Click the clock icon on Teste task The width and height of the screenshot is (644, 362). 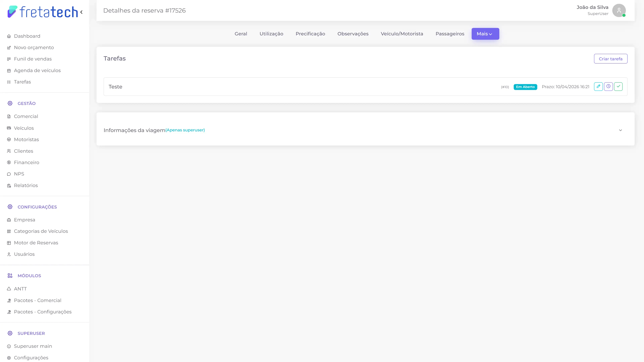608,86
